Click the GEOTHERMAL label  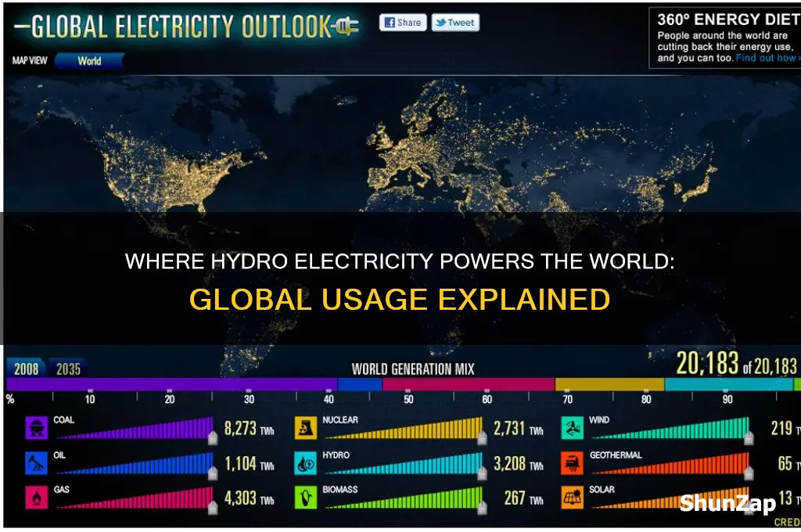[616, 455]
